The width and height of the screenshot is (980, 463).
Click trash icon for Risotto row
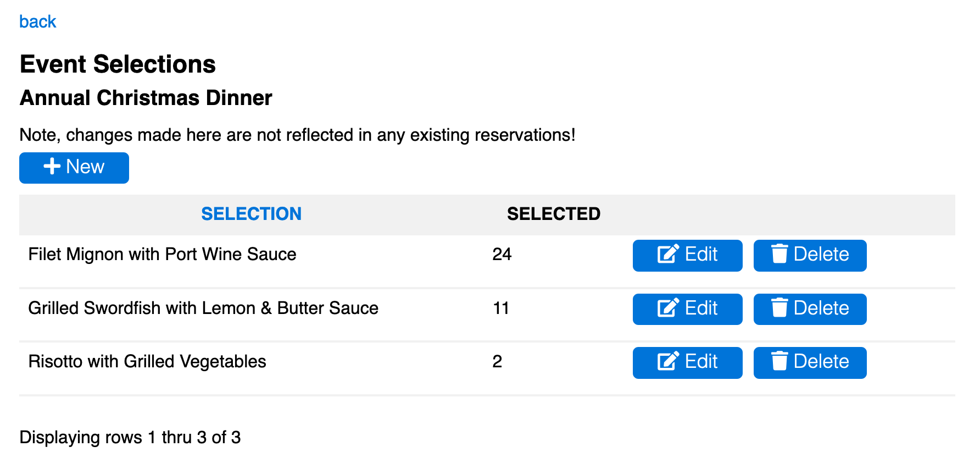tap(779, 361)
